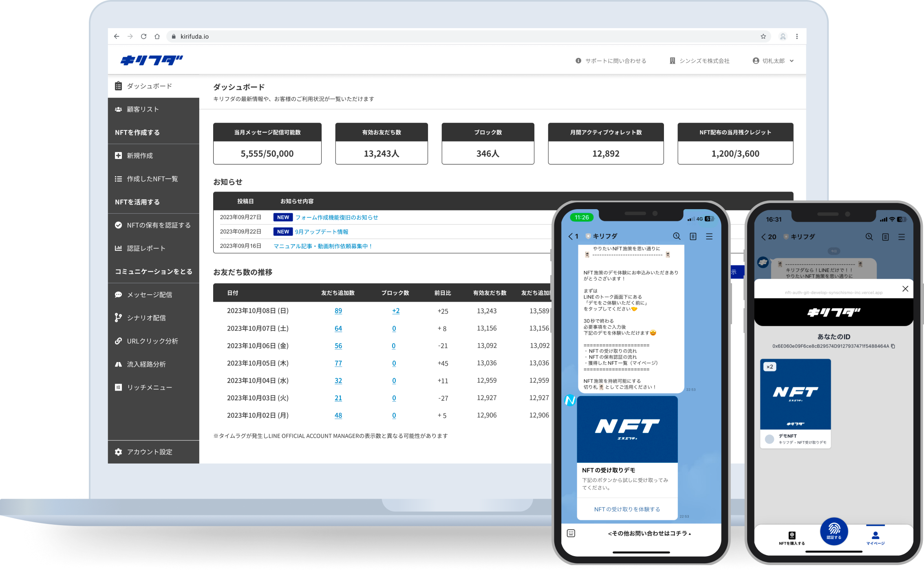Image resolution: width=924 pixels, height=572 pixels.
Task: Open browser three-dot menu
Action: point(797,36)
